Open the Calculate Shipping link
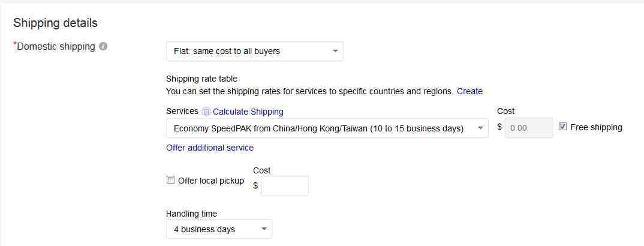This screenshot has width=644, height=246. click(x=248, y=112)
